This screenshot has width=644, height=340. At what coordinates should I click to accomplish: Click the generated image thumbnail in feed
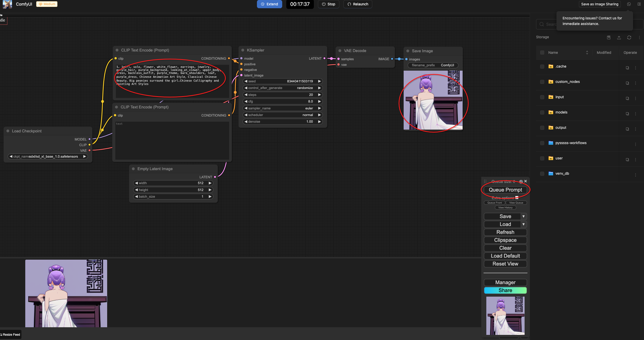(66, 293)
